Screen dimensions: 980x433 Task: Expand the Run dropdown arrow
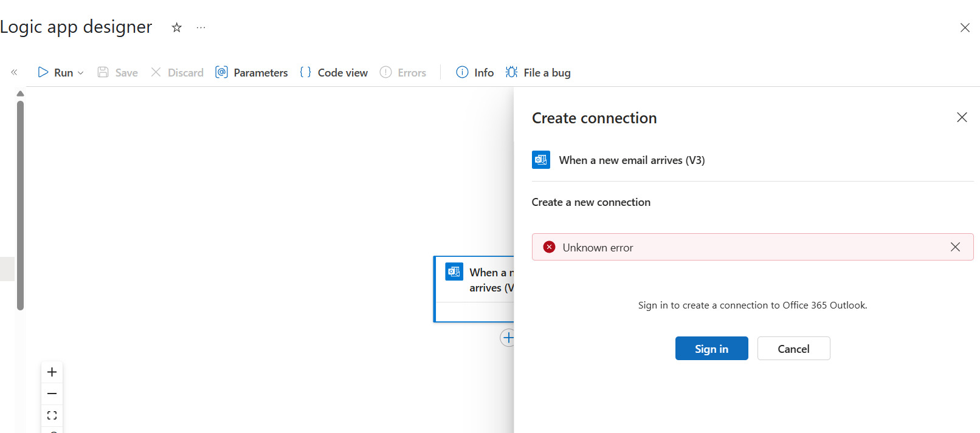(x=81, y=73)
